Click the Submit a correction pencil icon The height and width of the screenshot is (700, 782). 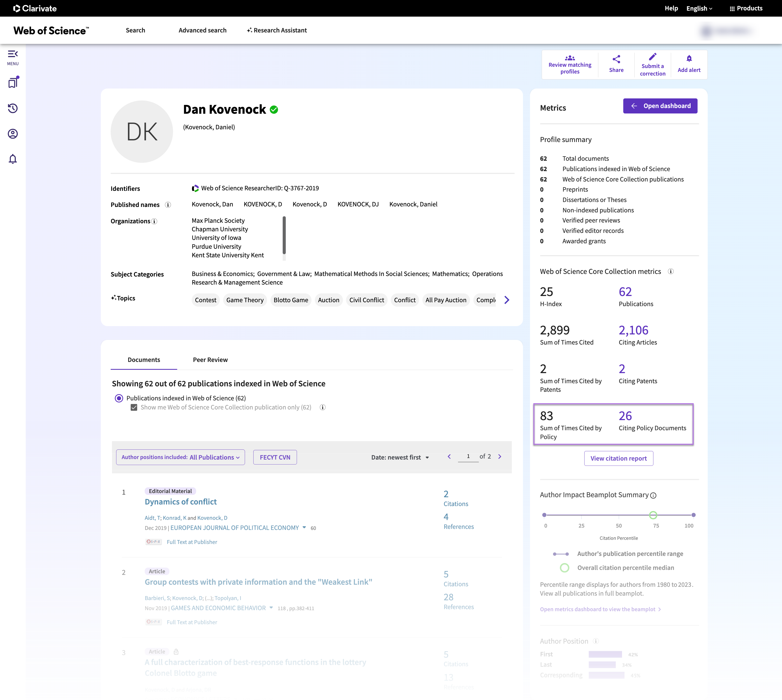click(x=652, y=57)
